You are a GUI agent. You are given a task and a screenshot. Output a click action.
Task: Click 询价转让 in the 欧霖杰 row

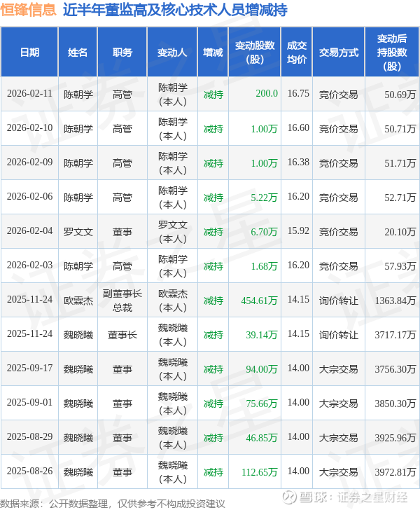[338, 301]
